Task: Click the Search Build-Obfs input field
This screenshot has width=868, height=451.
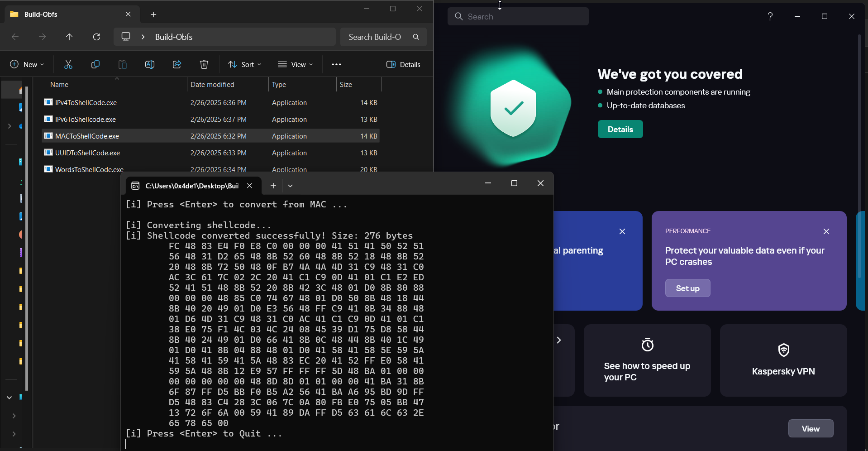Action: (383, 37)
